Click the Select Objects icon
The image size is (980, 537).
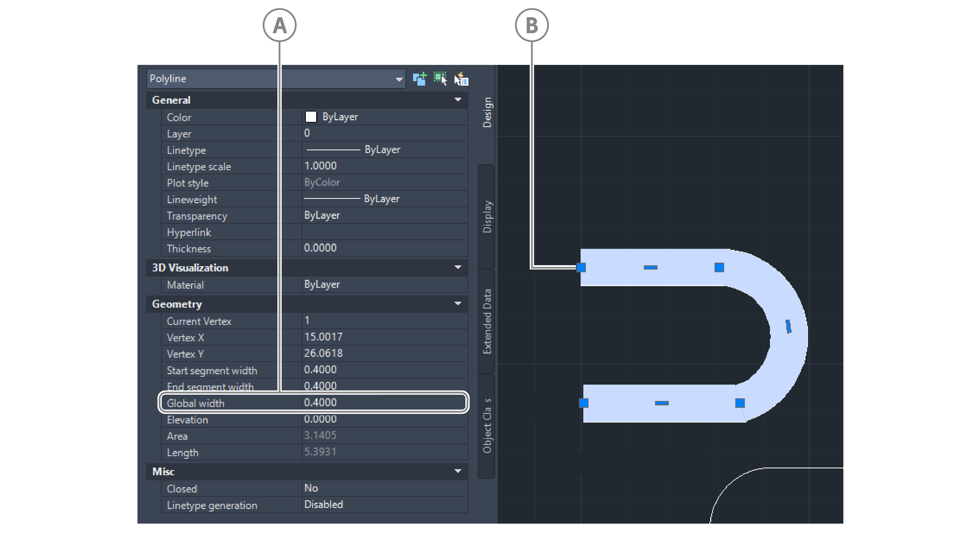tap(440, 79)
